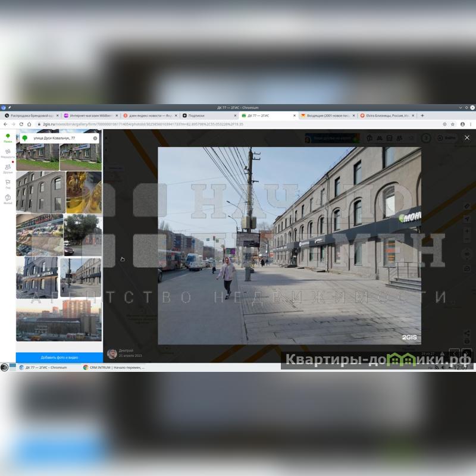
Task: Clear the search field with the X icon
Action: 95,138
